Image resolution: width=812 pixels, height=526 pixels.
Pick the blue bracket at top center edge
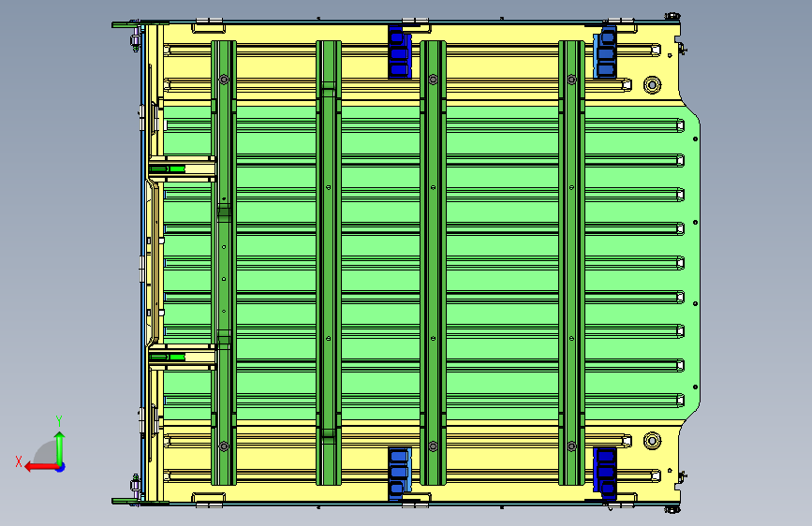[400, 52]
